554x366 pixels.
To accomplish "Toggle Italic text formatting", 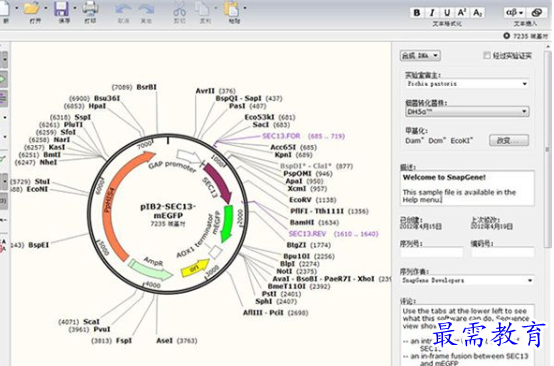I will [x=432, y=13].
